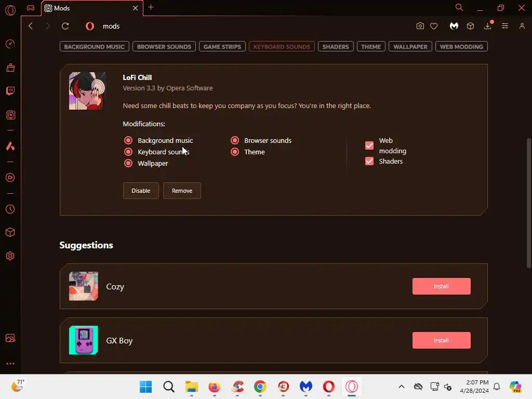Click the GX Boy mod thumbnail
This screenshot has height=399, width=532.
pos(84,340)
